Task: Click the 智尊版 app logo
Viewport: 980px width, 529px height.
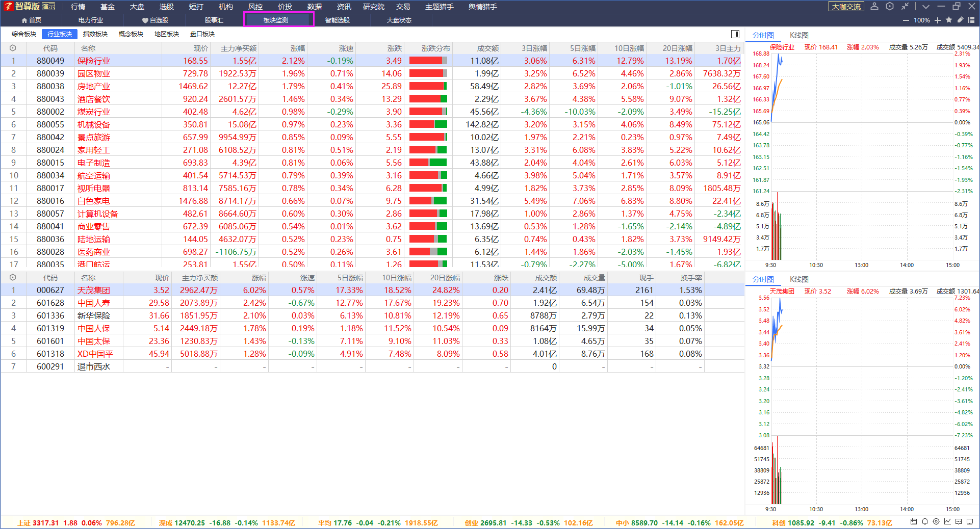Action: click(x=30, y=6)
